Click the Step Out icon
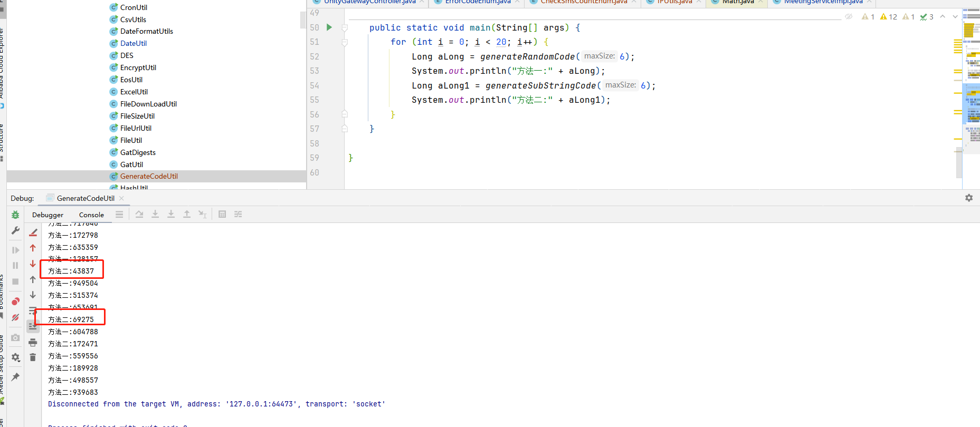Viewport: 980px width, 427px height. [187, 214]
